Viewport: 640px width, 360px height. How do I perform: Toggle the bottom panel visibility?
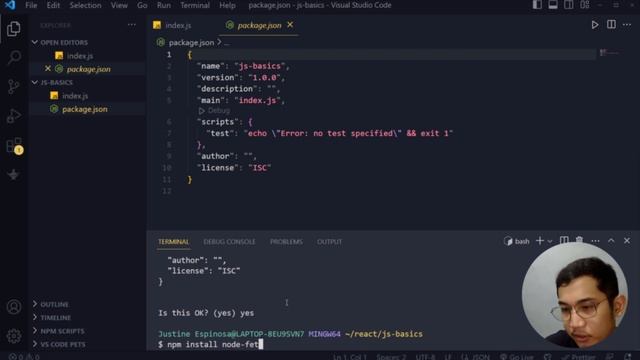(553, 5)
